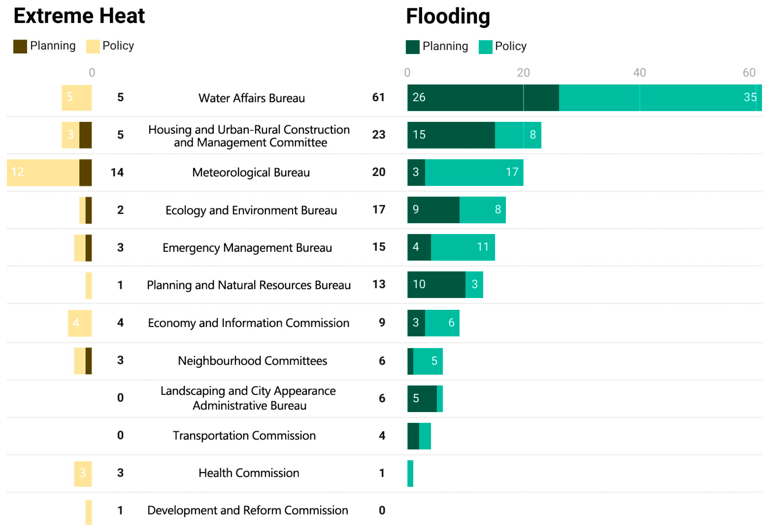Select Planning and Natural Resources flooding bar labeled 10
Screen dimensions: 768x532
(x=436, y=285)
